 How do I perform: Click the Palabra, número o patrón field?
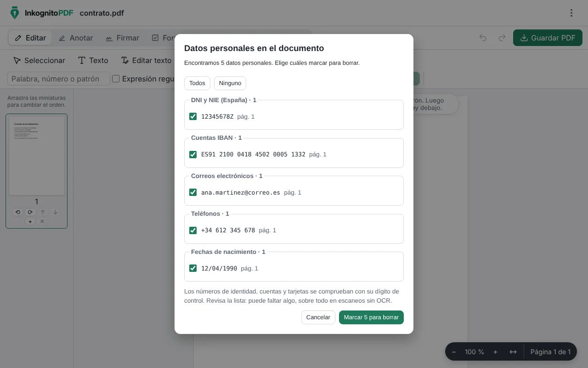click(59, 79)
